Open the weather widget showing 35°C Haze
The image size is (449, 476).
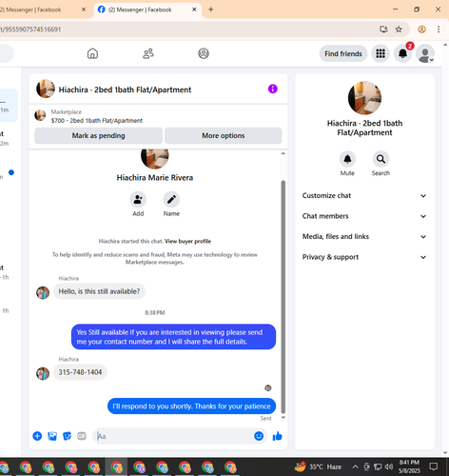318,466
